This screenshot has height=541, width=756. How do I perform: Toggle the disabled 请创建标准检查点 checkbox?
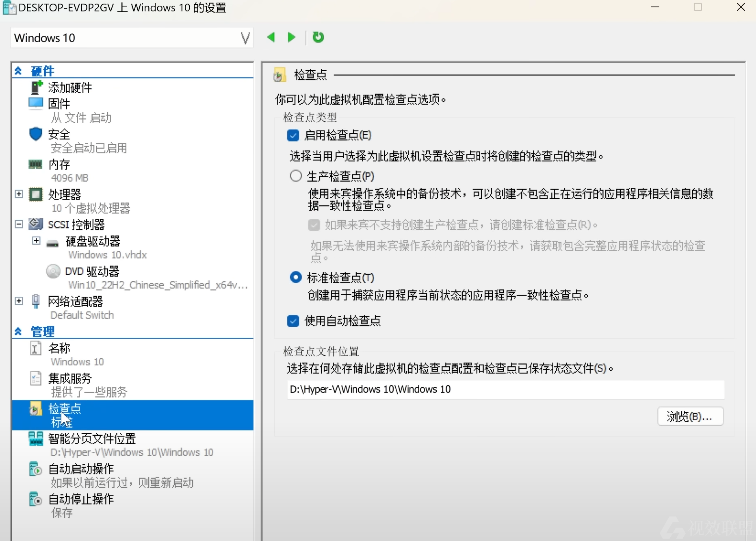pyautogui.click(x=314, y=225)
